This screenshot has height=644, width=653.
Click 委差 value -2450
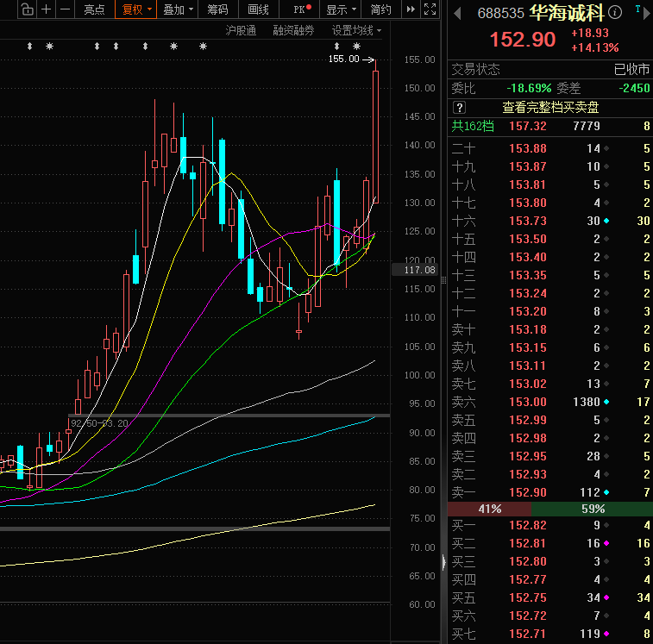click(634, 88)
